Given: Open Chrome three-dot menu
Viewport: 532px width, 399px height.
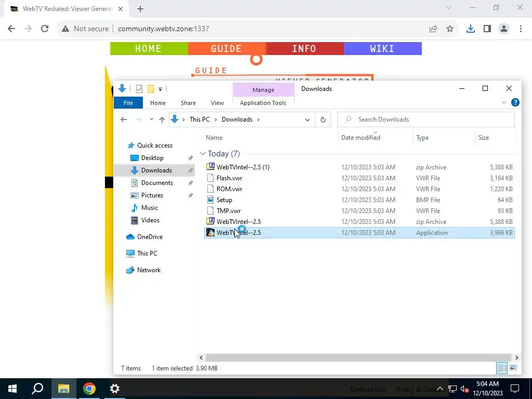Looking at the screenshot, I should click(x=521, y=29).
